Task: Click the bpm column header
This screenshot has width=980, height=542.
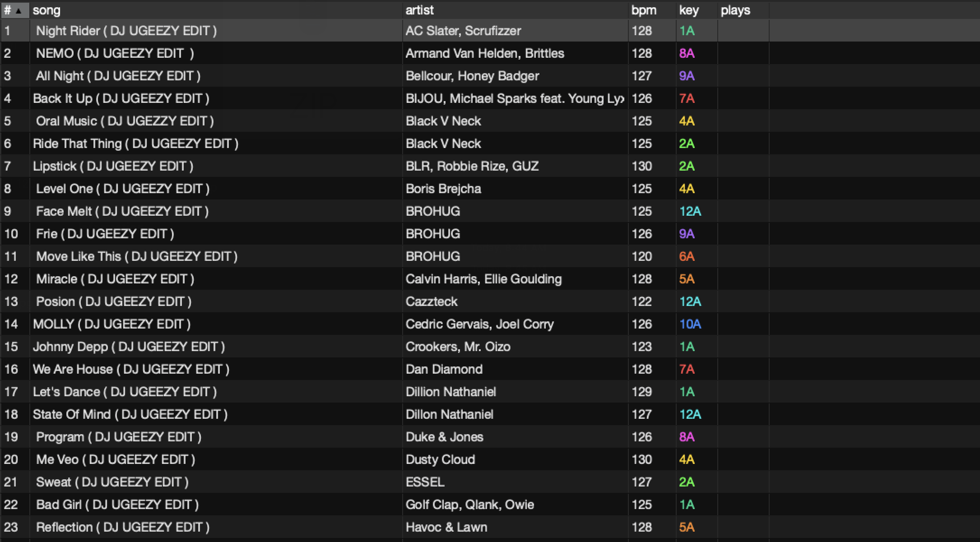Action: tap(644, 10)
